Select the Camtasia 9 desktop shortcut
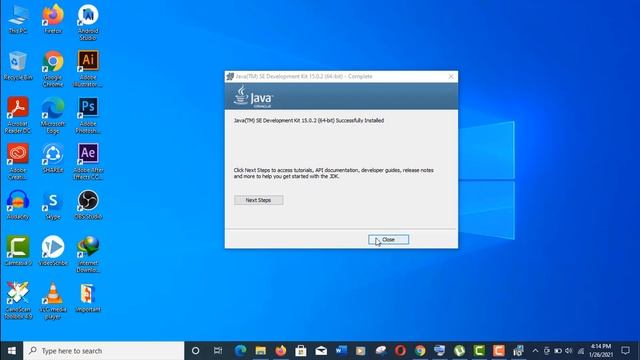Image resolution: width=640 pixels, height=360 pixels. 18,251
